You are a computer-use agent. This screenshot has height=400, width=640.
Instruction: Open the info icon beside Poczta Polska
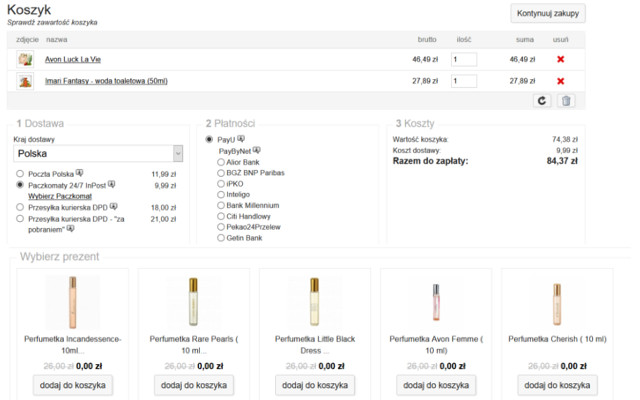(80, 173)
